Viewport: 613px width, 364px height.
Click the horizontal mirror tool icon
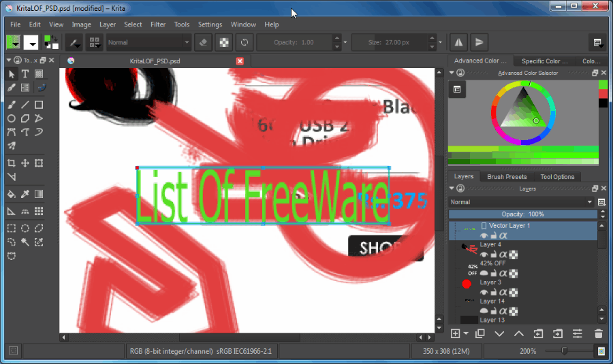pos(458,42)
